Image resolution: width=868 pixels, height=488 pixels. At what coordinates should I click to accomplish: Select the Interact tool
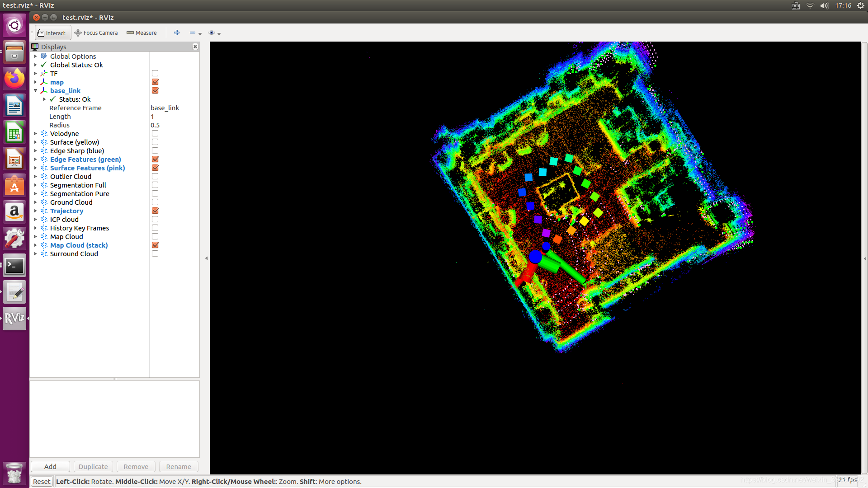click(x=53, y=33)
